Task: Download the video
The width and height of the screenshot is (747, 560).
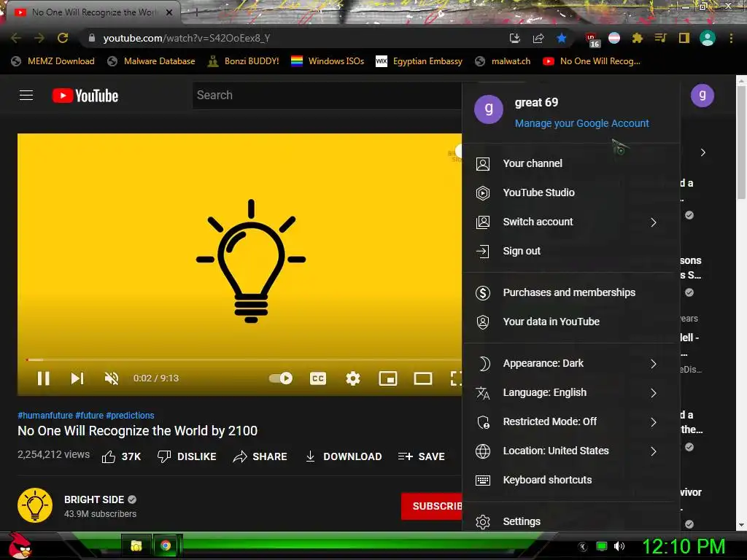Action: point(344,456)
